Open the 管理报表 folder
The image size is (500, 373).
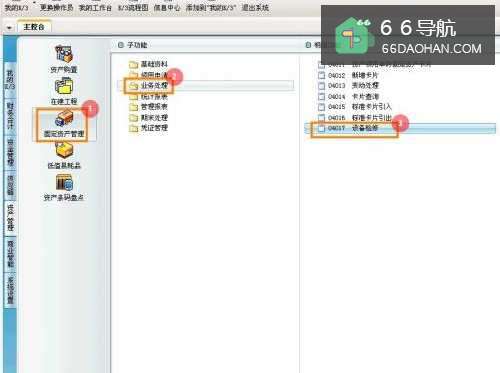148,107
